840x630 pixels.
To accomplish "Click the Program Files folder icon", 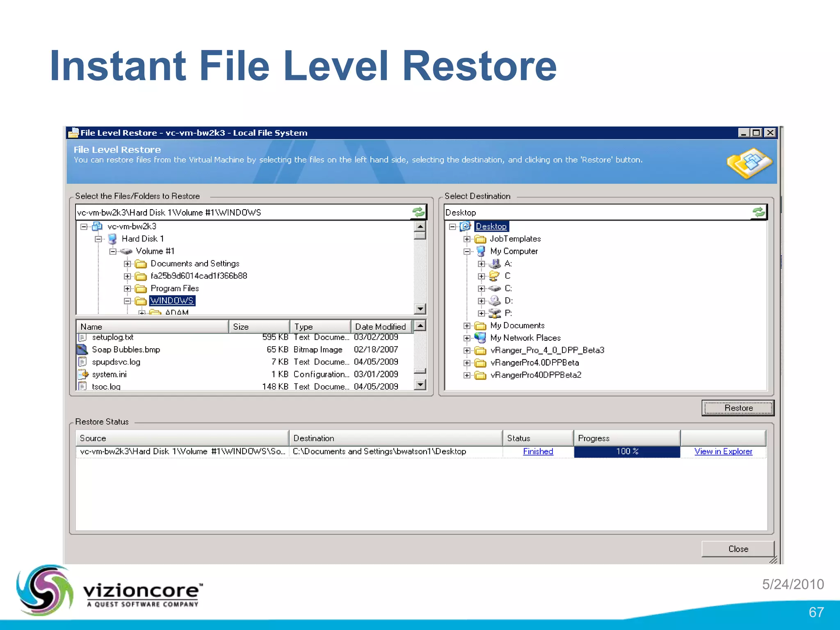I will click(x=141, y=288).
